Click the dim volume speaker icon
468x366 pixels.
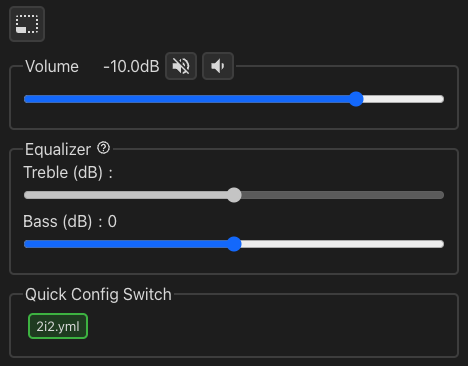pos(218,66)
